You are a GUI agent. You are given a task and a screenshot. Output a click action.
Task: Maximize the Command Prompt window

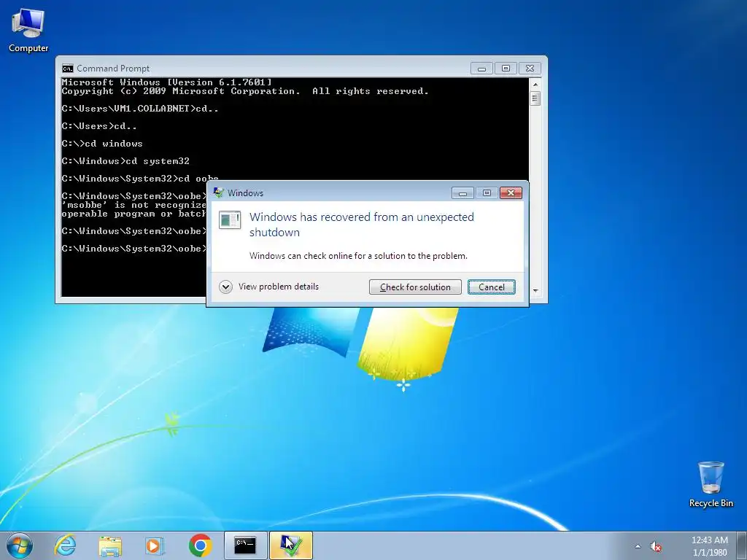[x=506, y=69]
